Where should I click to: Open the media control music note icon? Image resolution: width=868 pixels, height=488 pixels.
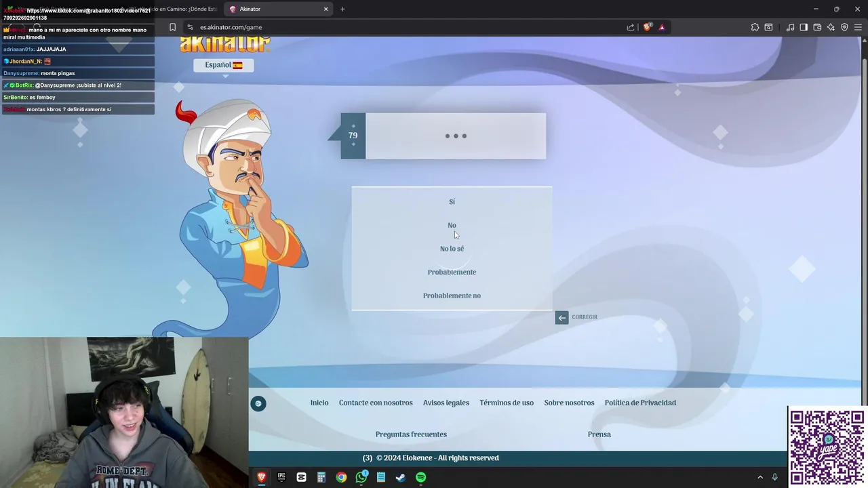pyautogui.click(x=790, y=27)
